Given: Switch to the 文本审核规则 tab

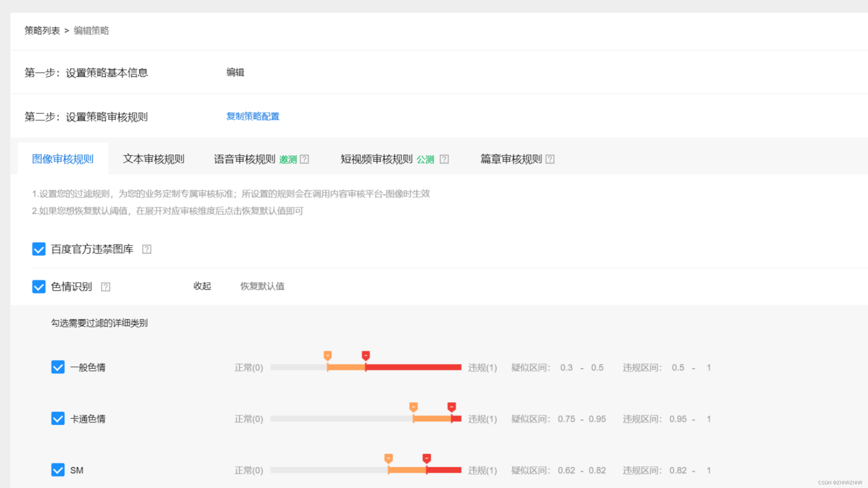Looking at the screenshot, I should (154, 159).
